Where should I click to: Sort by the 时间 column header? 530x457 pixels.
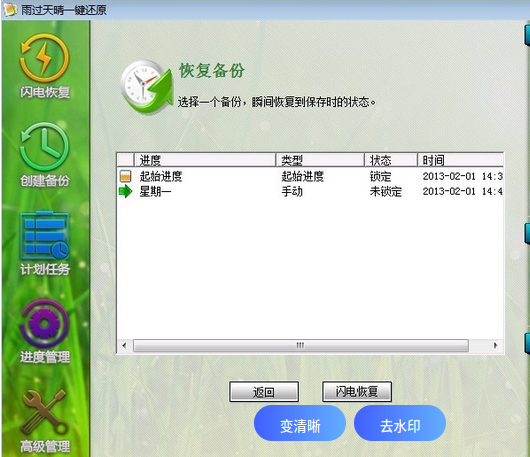click(461, 160)
